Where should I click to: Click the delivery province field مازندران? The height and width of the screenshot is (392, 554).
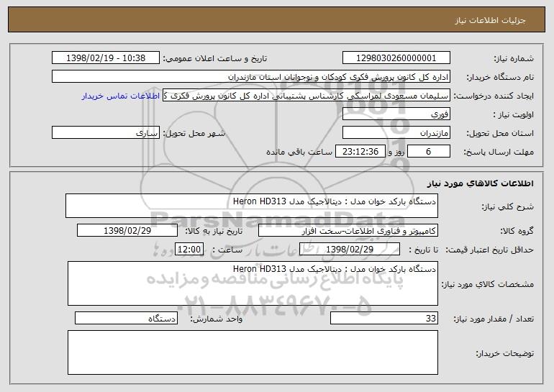pos(396,133)
